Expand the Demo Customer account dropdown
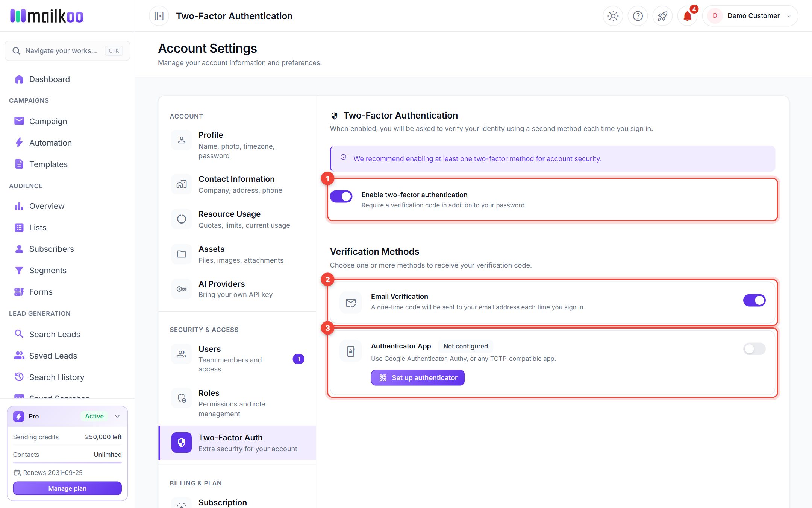 click(750, 16)
